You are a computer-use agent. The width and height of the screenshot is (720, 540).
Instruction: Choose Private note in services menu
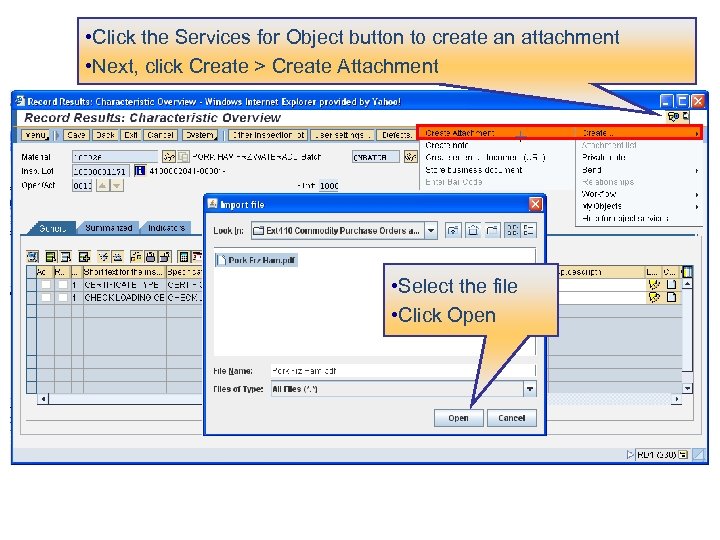click(x=639, y=157)
